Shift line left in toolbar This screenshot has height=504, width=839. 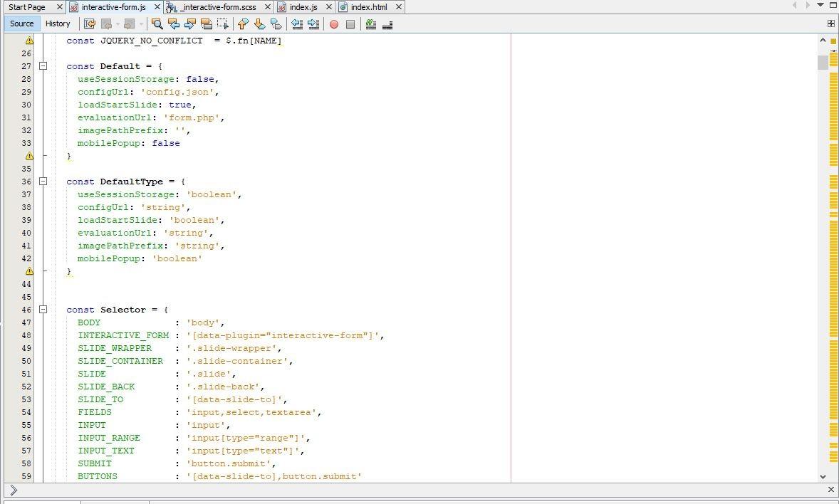(297, 24)
